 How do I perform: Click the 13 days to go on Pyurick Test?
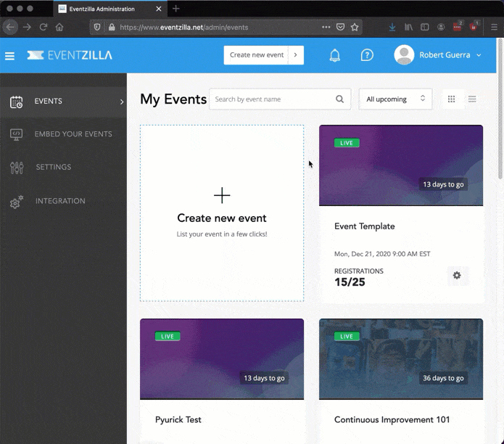point(264,378)
